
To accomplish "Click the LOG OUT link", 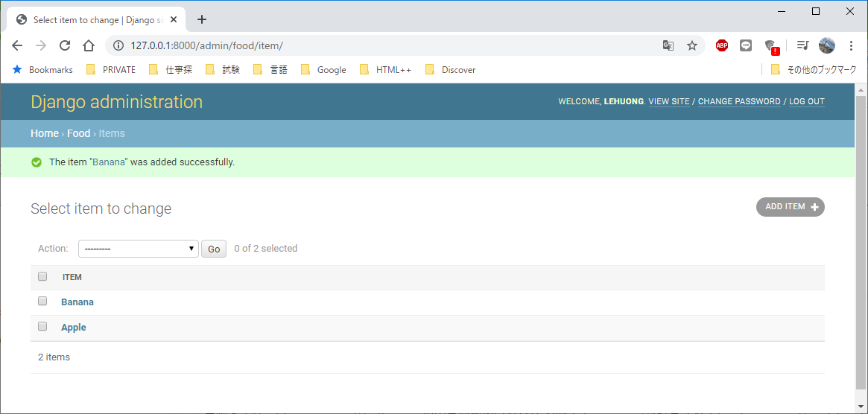I will [x=807, y=102].
